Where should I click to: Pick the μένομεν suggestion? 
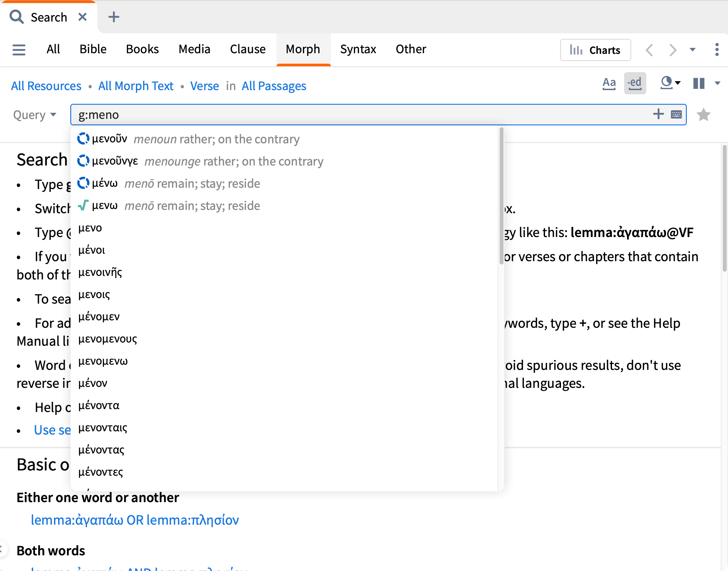(x=284, y=316)
